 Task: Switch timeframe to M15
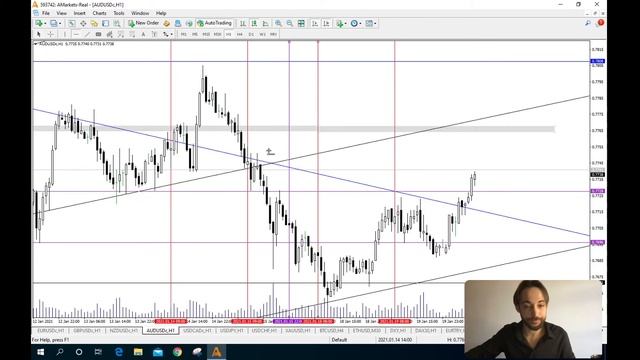pos(206,34)
